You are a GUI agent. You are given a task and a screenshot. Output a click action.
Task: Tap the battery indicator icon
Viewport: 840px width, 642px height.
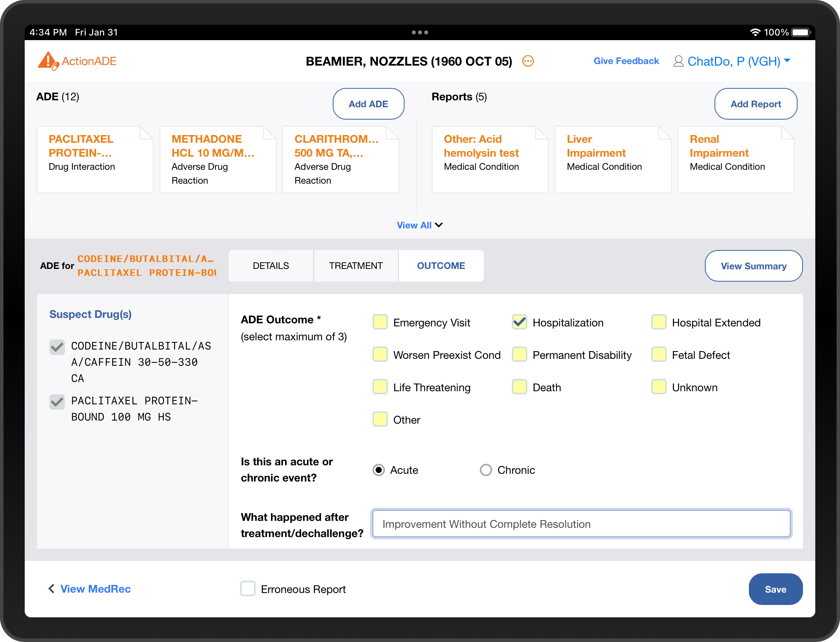click(x=801, y=32)
